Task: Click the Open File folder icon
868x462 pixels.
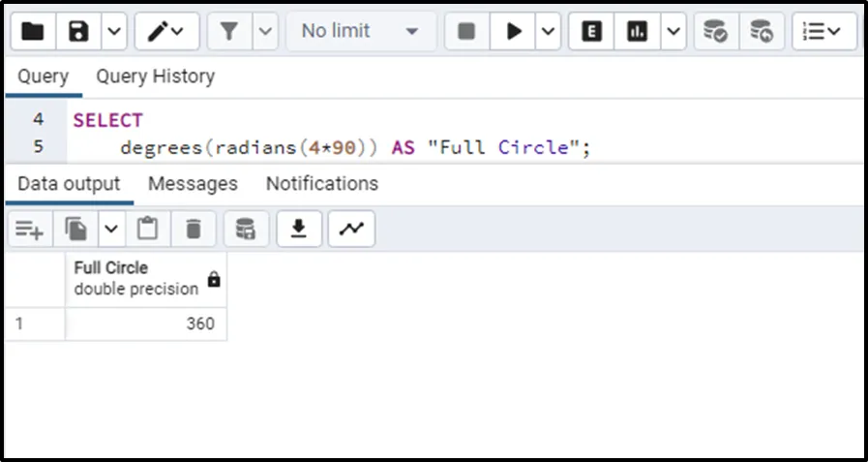Action: [33, 32]
